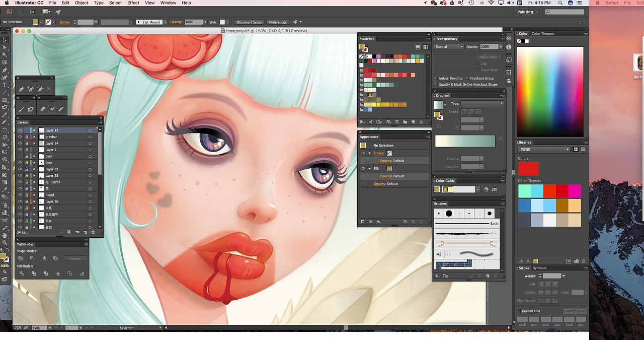644x340 pixels.
Task: Open Creative Cloud icon in Libraries panel
Action: click(576, 261)
